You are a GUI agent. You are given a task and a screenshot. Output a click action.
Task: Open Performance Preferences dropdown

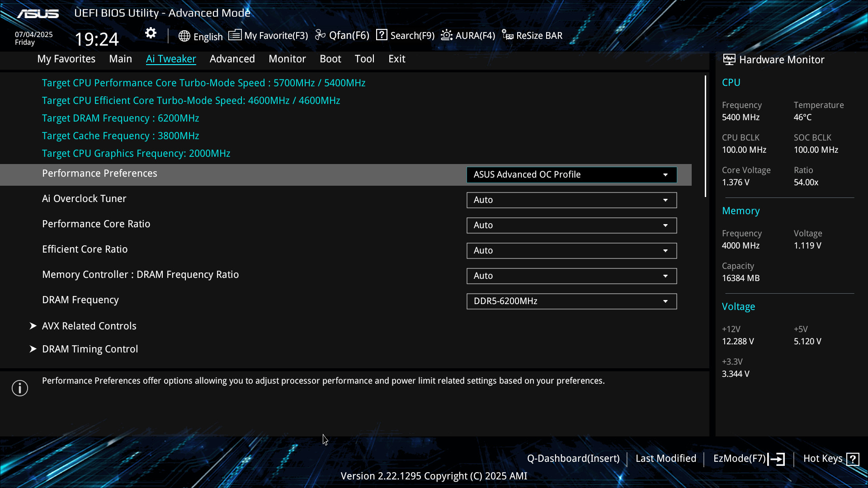571,175
